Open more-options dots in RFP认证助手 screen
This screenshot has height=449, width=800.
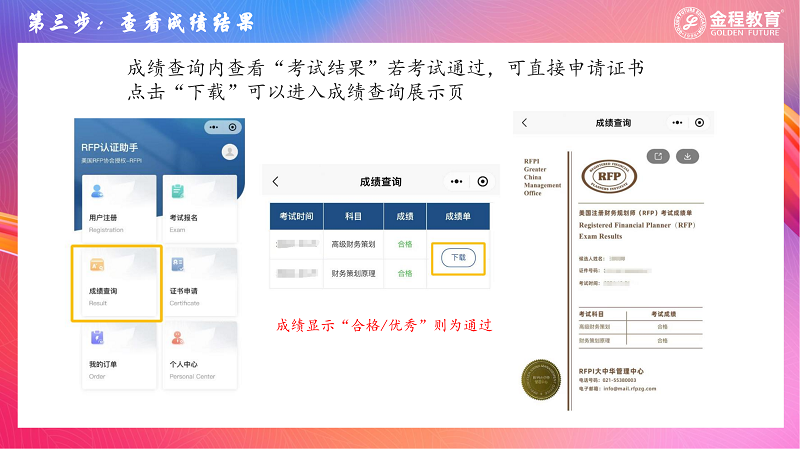(214, 127)
